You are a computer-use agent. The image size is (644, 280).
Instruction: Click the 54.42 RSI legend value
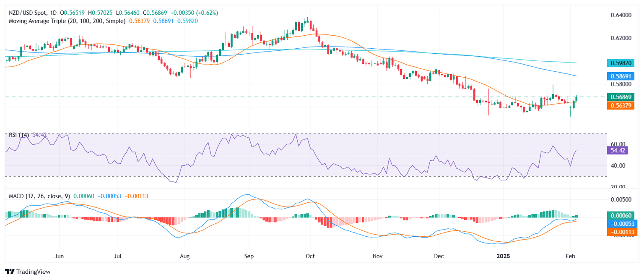(39, 135)
